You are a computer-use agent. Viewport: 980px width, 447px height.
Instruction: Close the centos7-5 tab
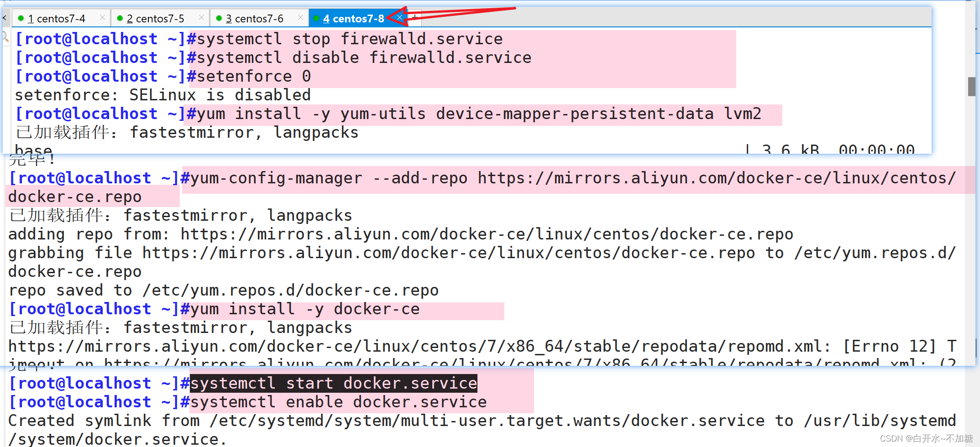[201, 17]
